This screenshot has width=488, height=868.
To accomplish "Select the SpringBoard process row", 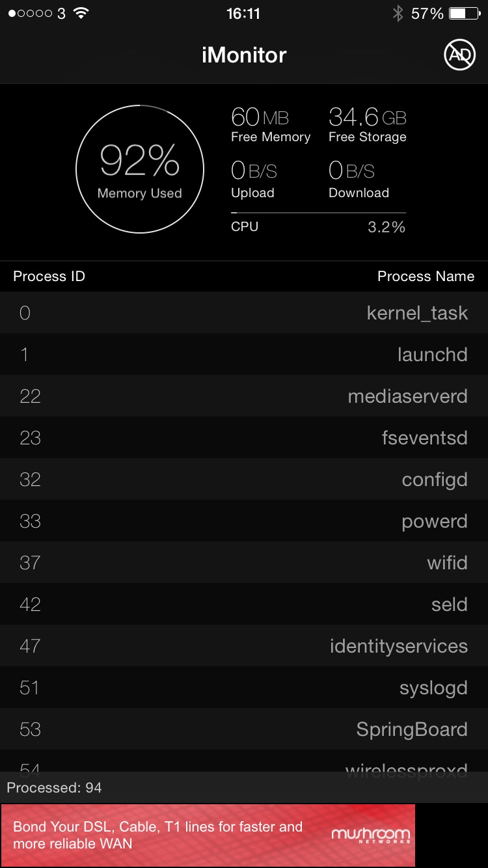I will point(244,729).
